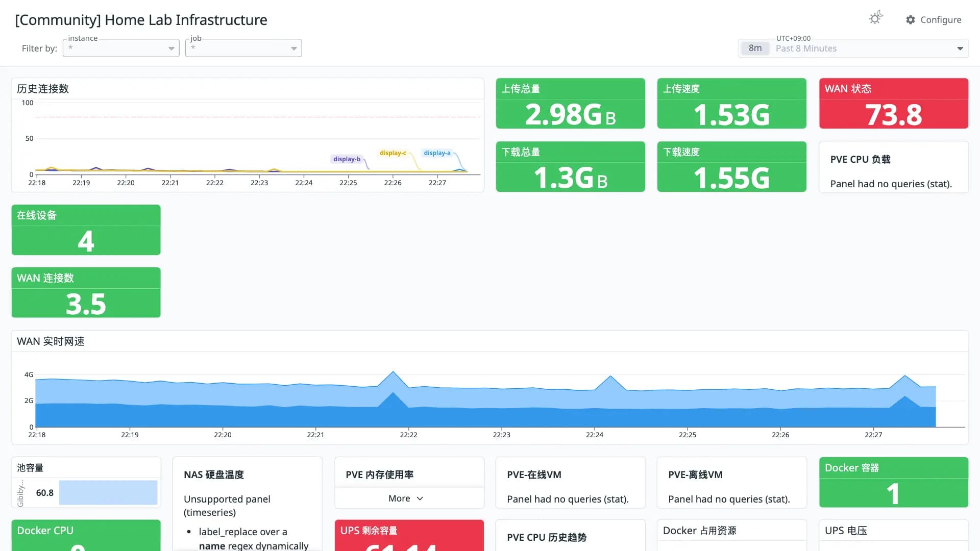This screenshot has height=551, width=980.
Task: Click the NAS 硬盘温度 panel title
Action: pos(213,474)
